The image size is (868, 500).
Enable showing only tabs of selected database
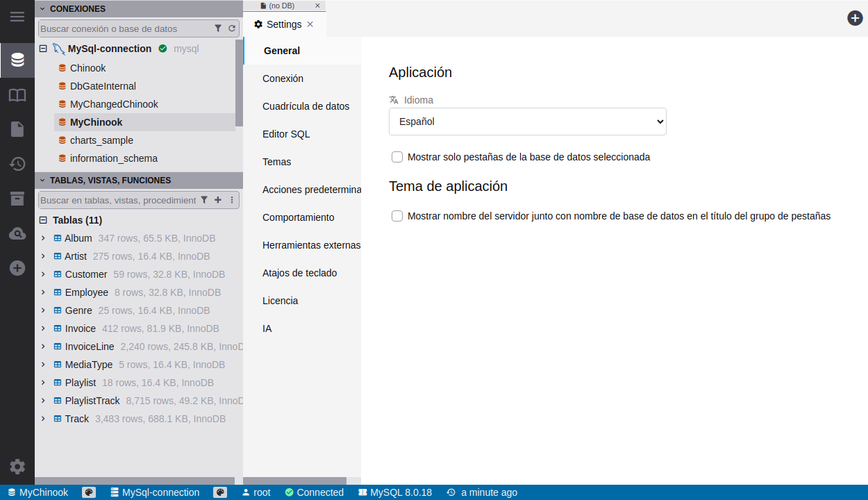397,157
